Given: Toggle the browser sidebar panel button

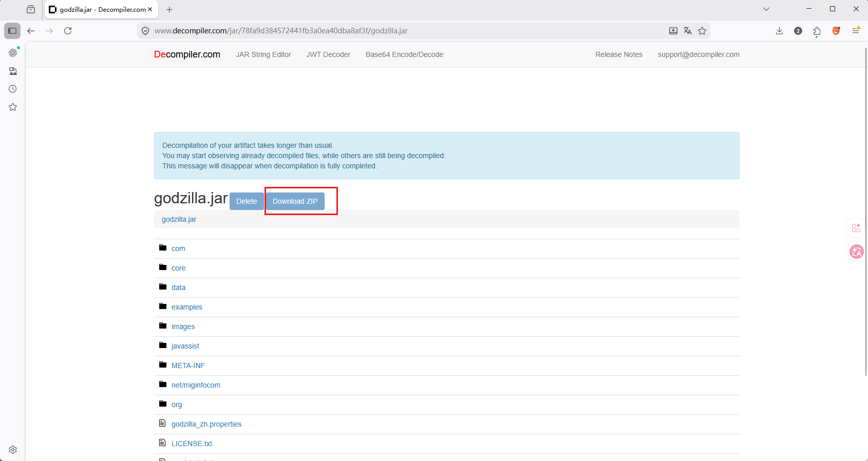Looking at the screenshot, I should 12,31.
